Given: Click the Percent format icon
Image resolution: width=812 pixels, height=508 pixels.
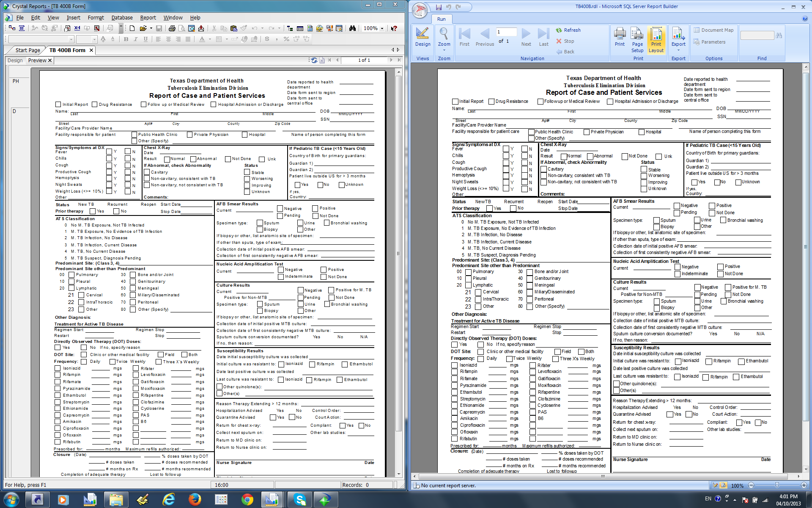Looking at the screenshot, I should click(286, 39).
